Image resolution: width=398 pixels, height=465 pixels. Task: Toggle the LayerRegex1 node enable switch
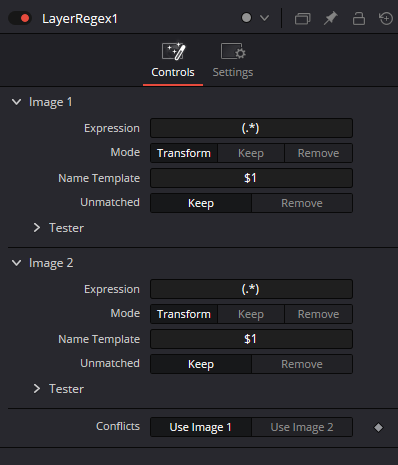pyautogui.click(x=20, y=18)
